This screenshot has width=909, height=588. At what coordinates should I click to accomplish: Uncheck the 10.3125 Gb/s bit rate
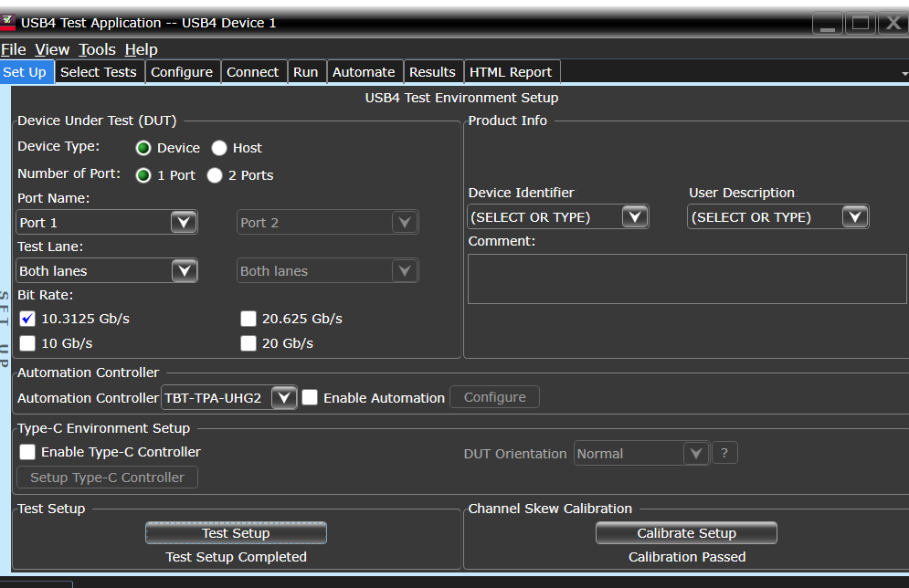pyautogui.click(x=26, y=319)
